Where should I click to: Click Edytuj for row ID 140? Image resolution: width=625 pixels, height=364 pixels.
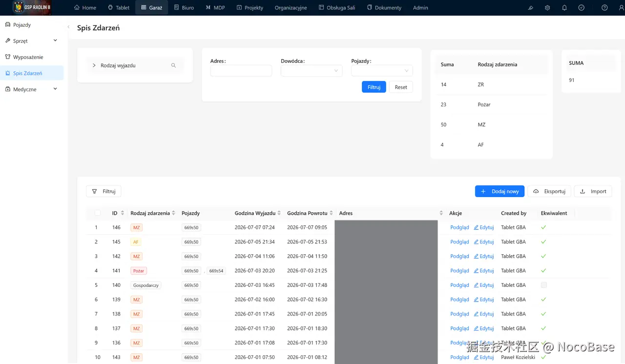click(x=484, y=285)
